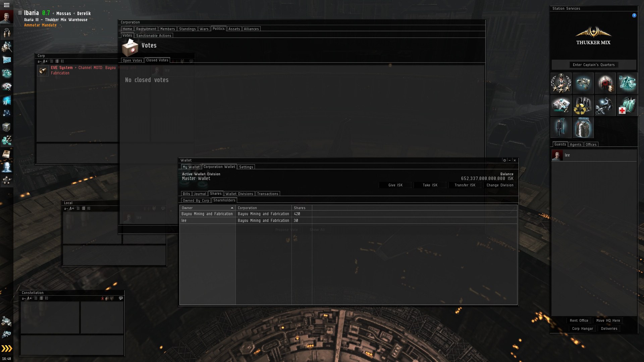The height and width of the screenshot is (362, 644).
Task: Open station Reprocessing Plant recycle icon
Action: pos(583,105)
